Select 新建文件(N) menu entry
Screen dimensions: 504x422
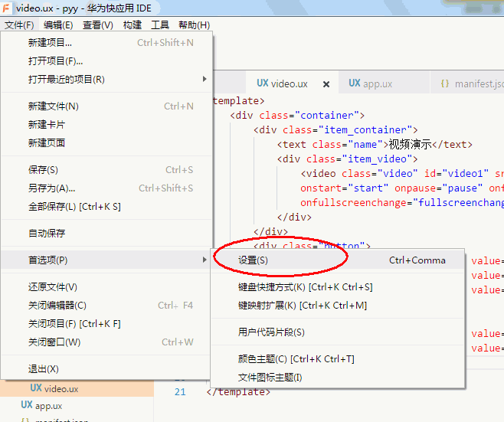(x=106, y=106)
